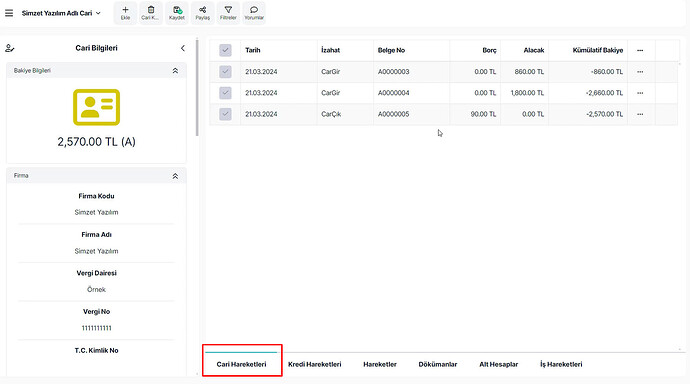Toggle the checkbox for row A0000005
This screenshot has width=690, height=384.
click(x=225, y=114)
